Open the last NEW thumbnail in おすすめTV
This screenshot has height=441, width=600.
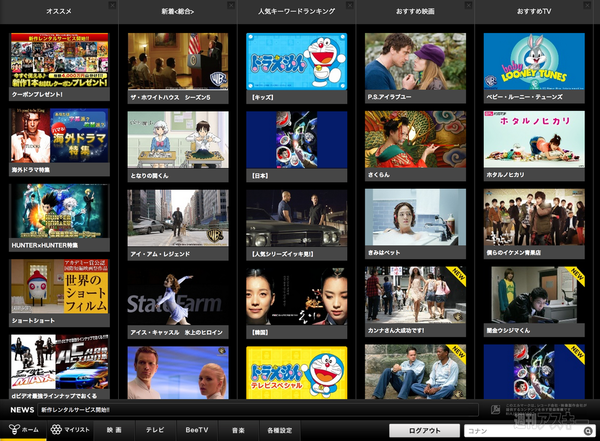(534, 372)
